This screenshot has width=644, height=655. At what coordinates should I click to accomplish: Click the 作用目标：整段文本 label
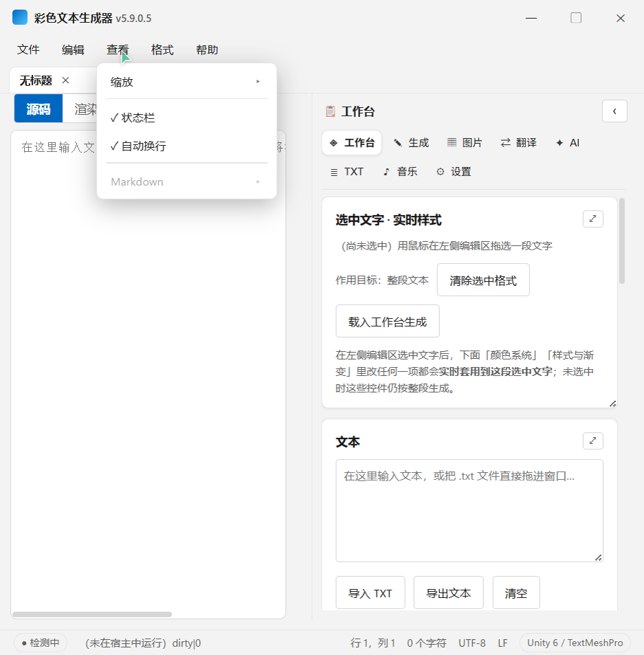[x=382, y=280]
